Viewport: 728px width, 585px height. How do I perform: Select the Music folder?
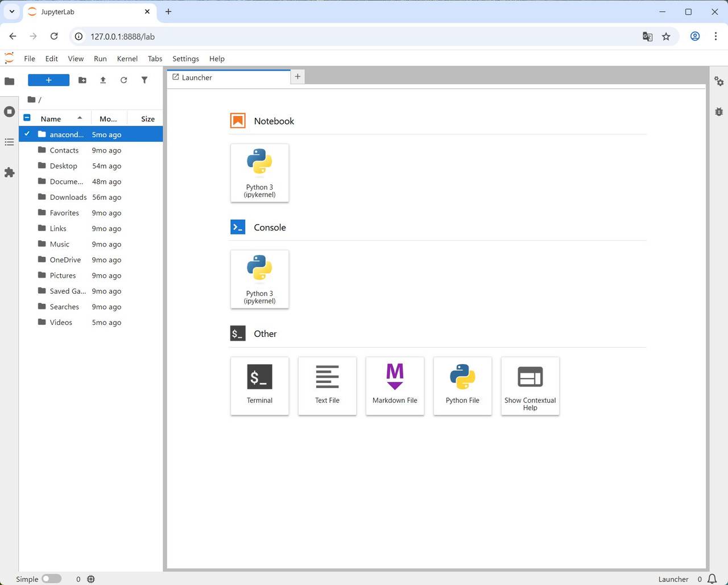(x=91, y=244)
